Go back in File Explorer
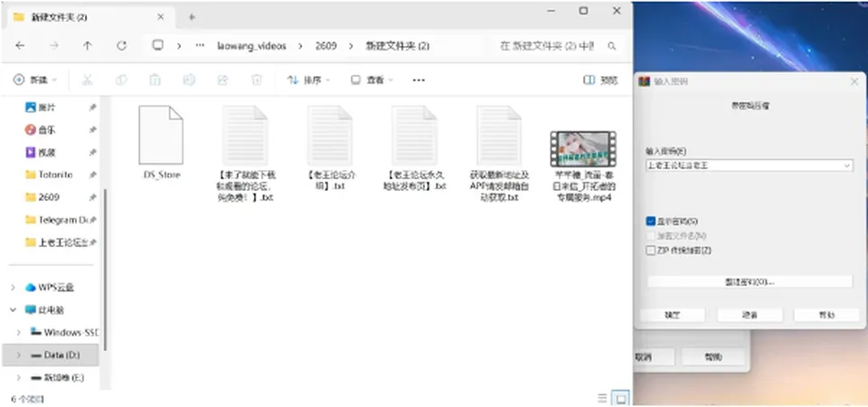The height and width of the screenshot is (407, 868). (20, 46)
